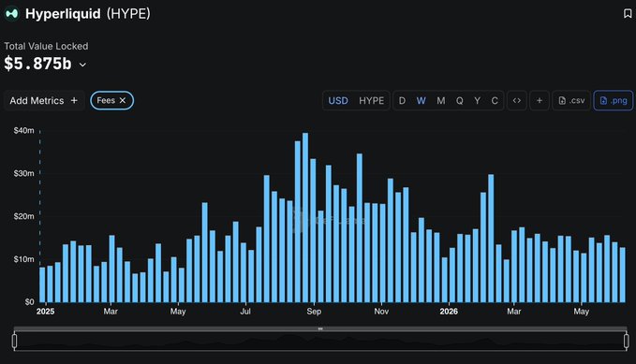Click the Hyperliquid title text

pos(63,14)
